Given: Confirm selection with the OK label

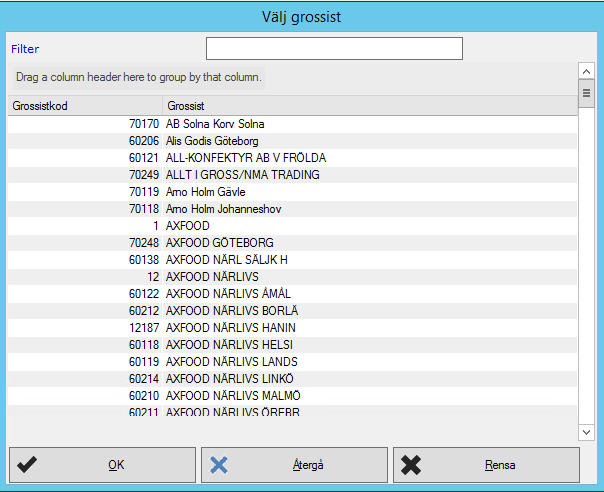Looking at the screenshot, I should pos(116,465).
